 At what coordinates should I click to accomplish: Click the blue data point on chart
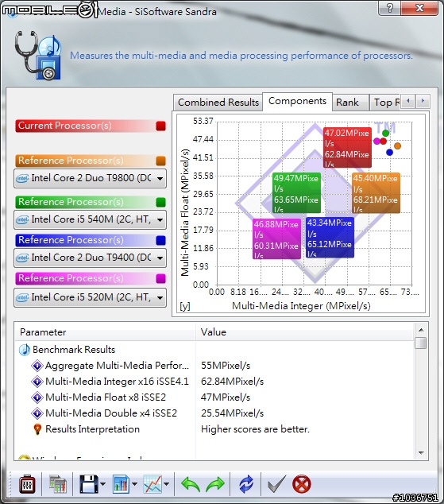pos(389,152)
